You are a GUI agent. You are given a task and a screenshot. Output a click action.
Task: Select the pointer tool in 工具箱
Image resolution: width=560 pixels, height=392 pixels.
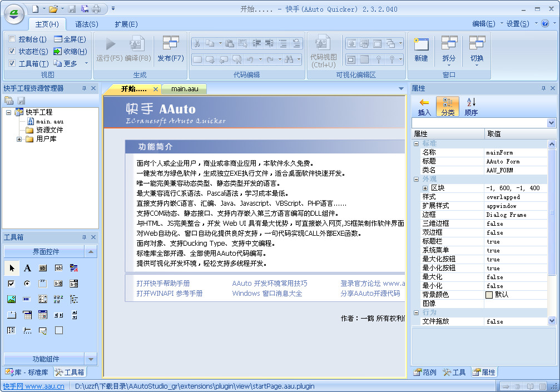12,267
